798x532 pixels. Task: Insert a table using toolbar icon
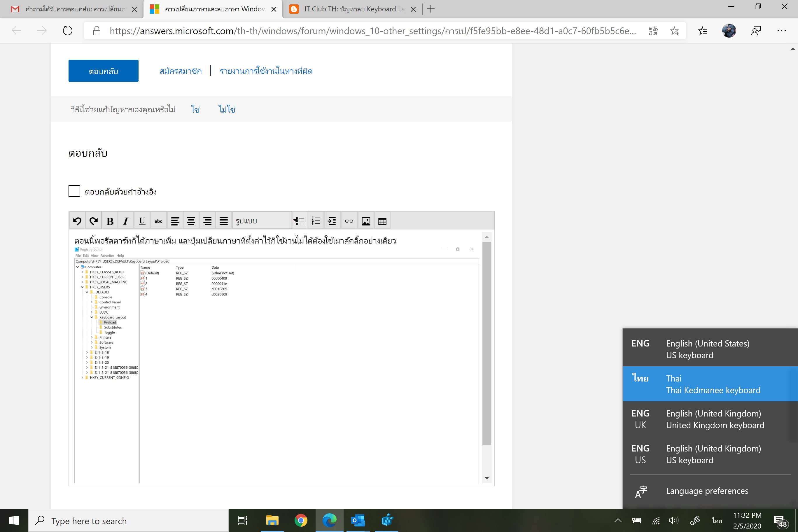(x=382, y=221)
